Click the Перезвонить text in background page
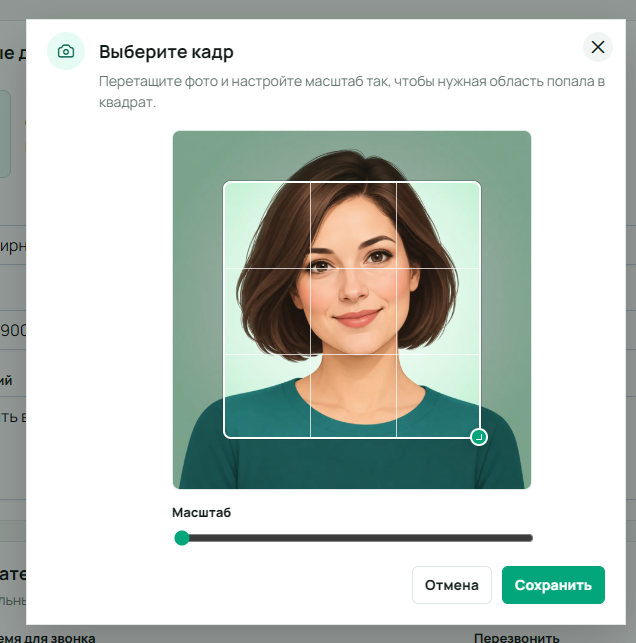The width and height of the screenshot is (636, 643). click(517, 638)
